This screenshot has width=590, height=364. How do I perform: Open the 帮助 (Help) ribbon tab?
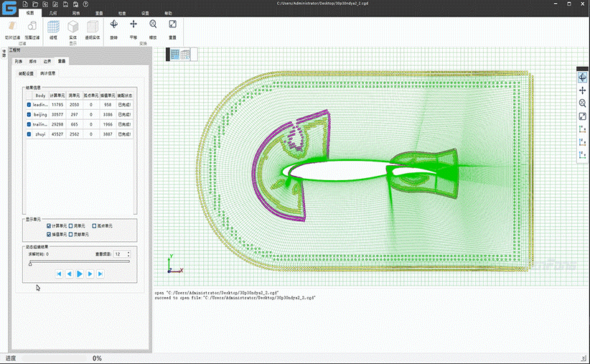[x=168, y=13]
